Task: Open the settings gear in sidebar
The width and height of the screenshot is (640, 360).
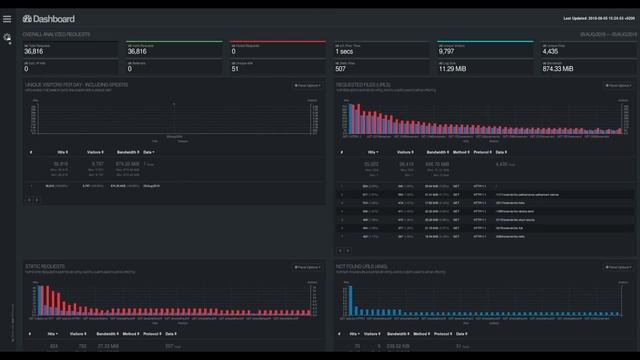Action: tap(7, 38)
